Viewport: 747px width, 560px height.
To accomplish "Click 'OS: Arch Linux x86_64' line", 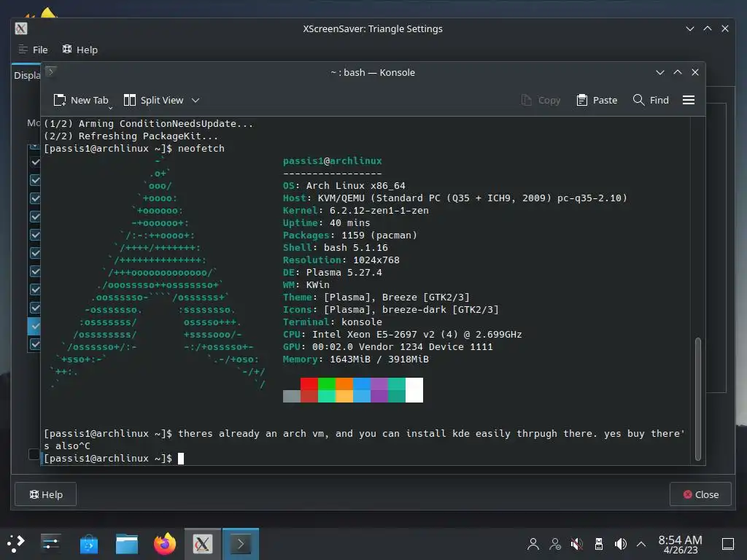I will coord(344,186).
